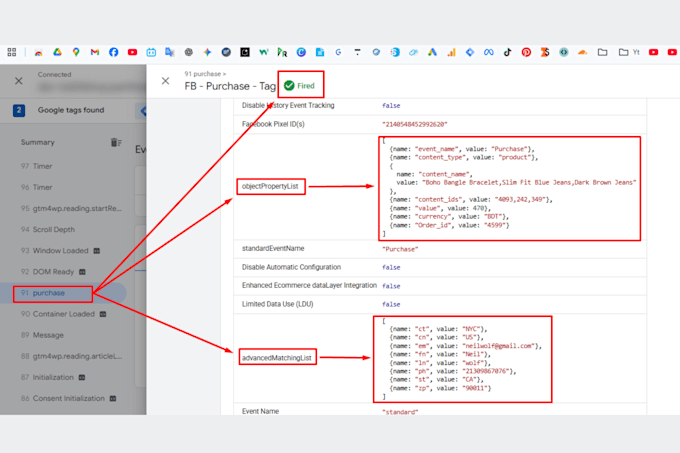Click Limited Data Use (LDU) property

tap(278, 304)
